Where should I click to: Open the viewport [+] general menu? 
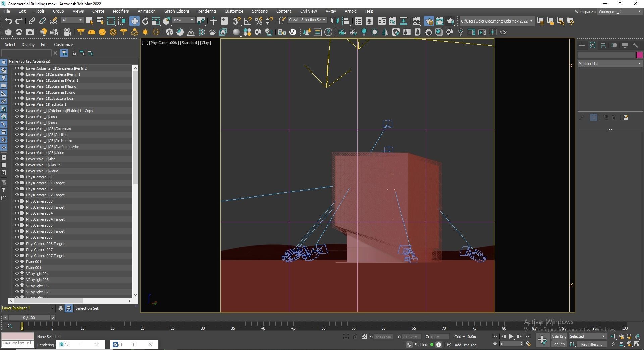pyautogui.click(x=145, y=43)
